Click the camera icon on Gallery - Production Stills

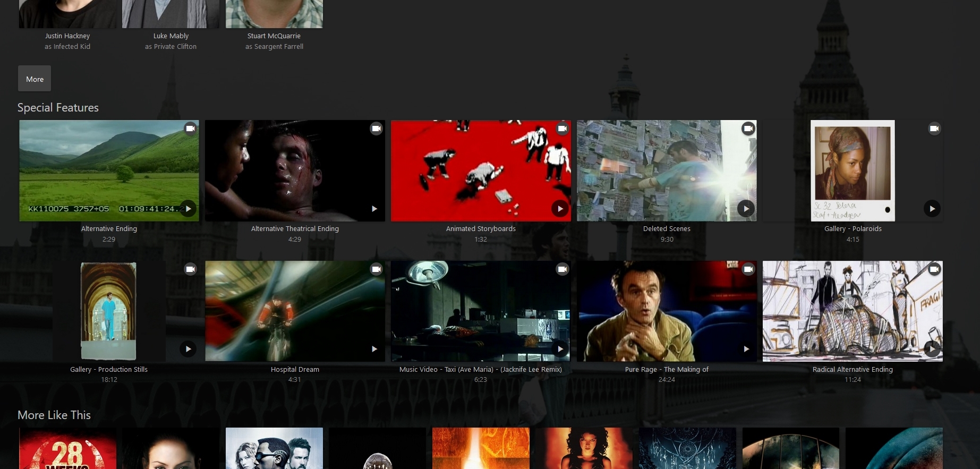pyautogui.click(x=190, y=269)
